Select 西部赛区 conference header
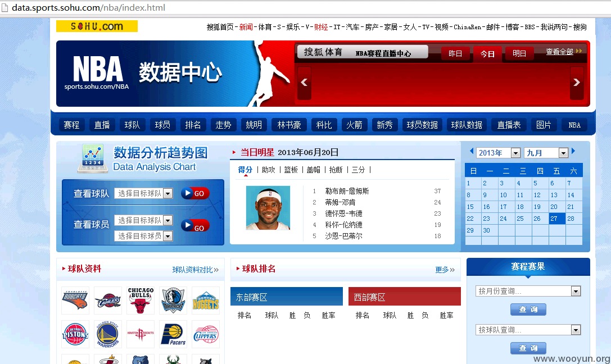Image resolution: width=611 pixels, height=364 pixels. [405, 296]
